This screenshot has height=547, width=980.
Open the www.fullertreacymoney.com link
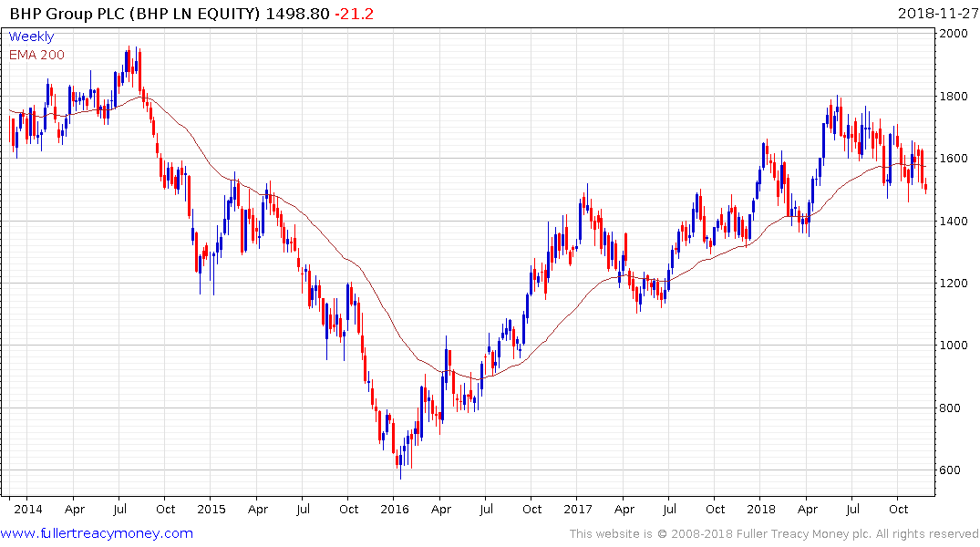click(x=97, y=533)
